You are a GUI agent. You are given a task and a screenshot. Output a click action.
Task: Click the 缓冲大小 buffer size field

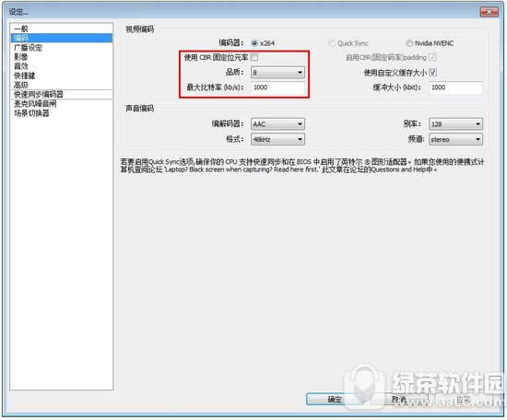click(x=456, y=87)
